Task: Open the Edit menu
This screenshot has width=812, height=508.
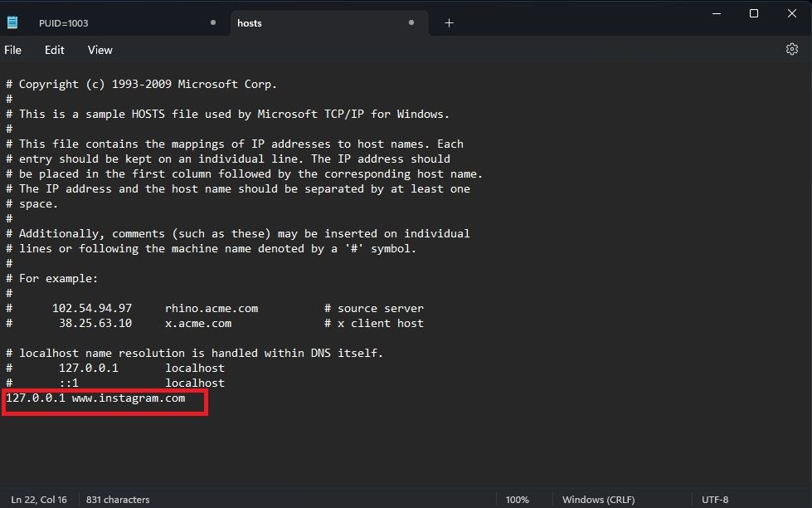Action: point(54,50)
